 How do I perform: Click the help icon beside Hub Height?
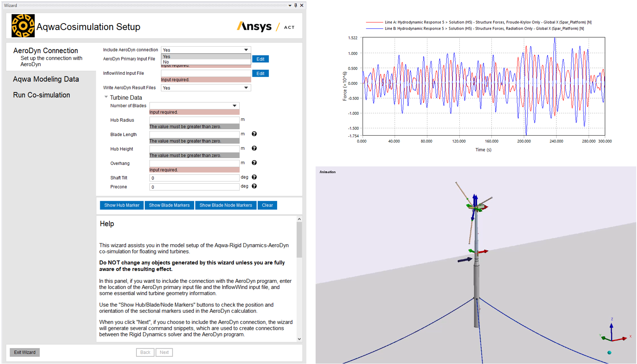254,148
